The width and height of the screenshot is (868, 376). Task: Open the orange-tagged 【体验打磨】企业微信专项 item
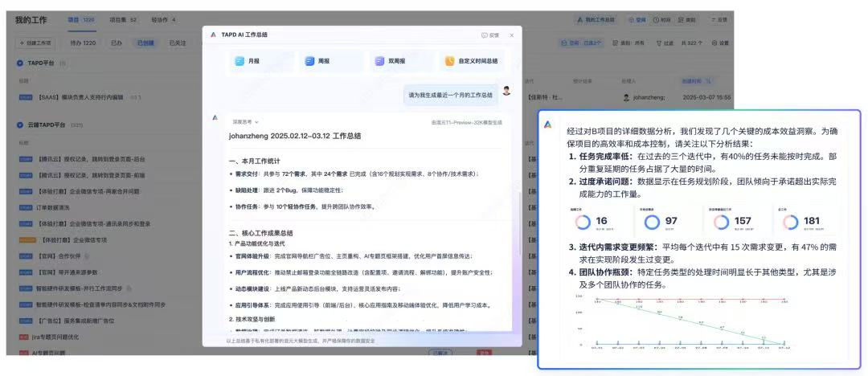tap(74, 240)
